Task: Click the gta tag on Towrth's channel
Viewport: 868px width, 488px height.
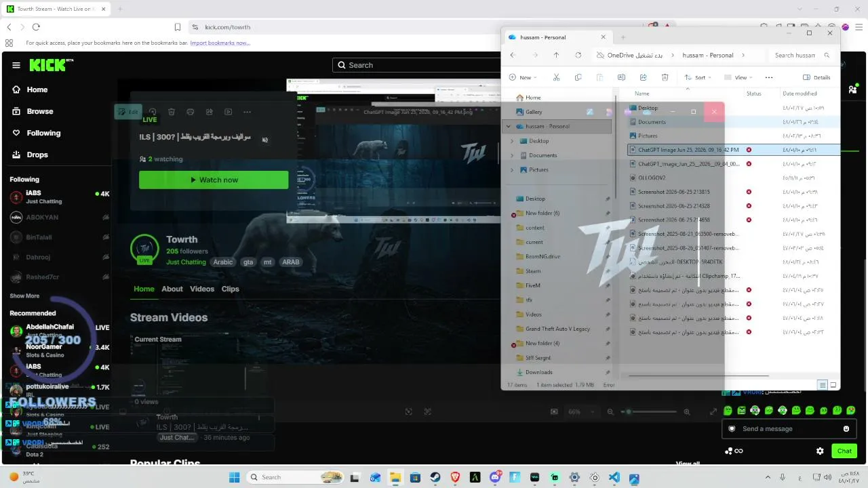Action: coord(248,262)
